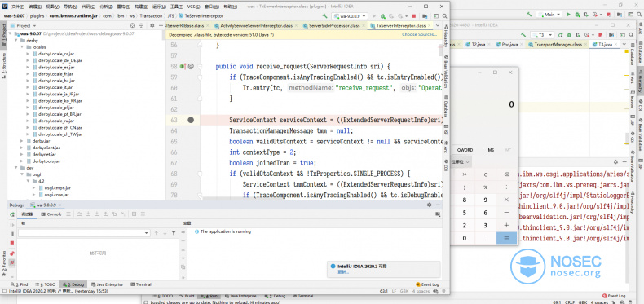Open Event Log in front window
The image size is (644, 304).
coord(427,284)
